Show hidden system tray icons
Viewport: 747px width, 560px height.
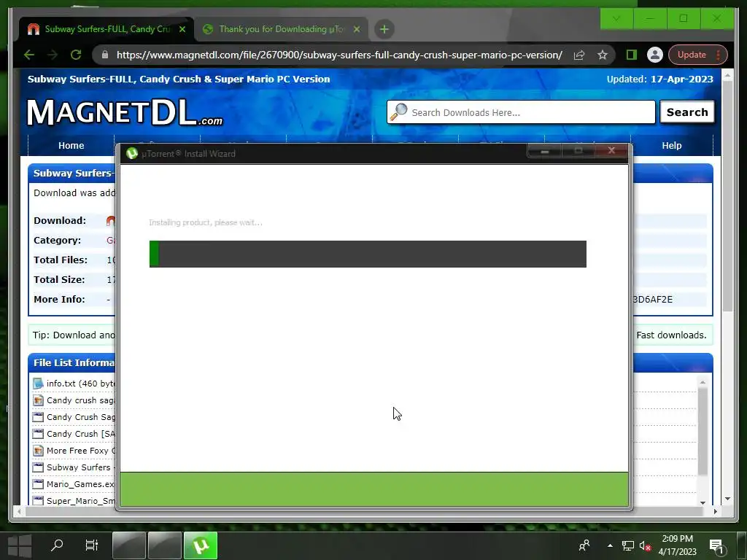click(610, 545)
